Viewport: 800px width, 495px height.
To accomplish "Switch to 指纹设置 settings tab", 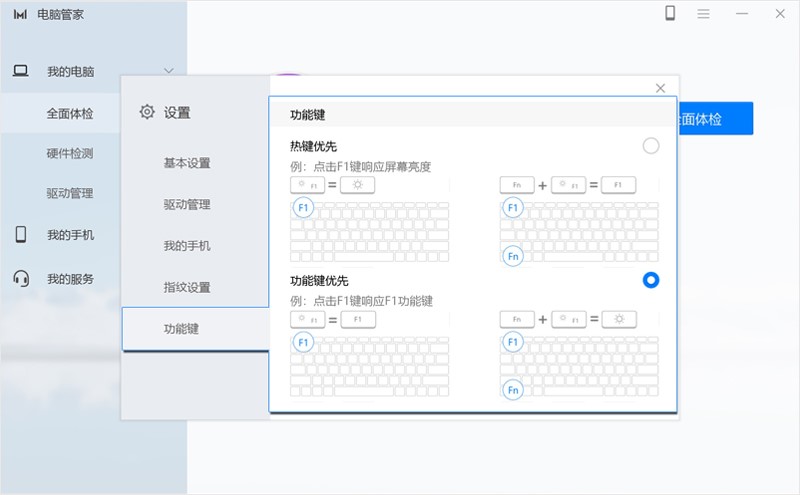I will coord(187,287).
